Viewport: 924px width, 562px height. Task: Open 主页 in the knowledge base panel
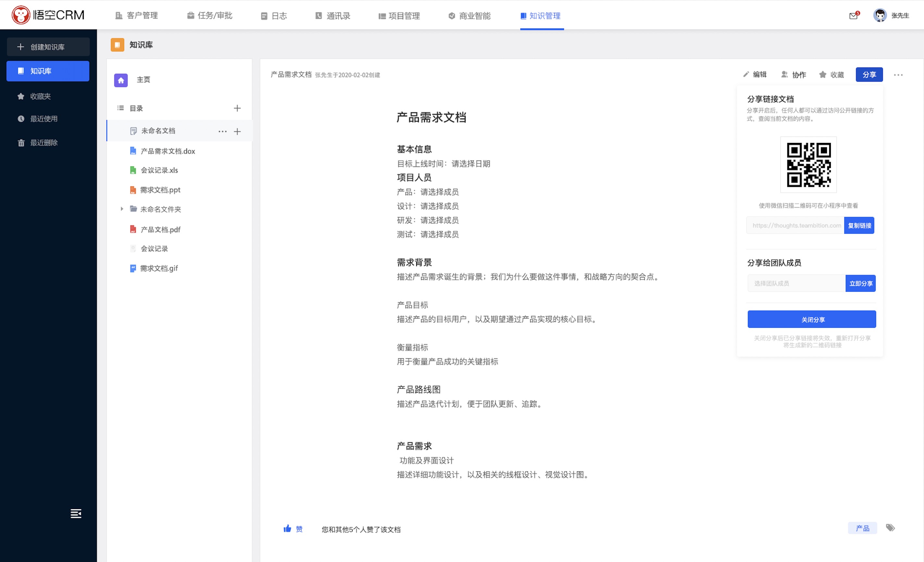(x=143, y=80)
